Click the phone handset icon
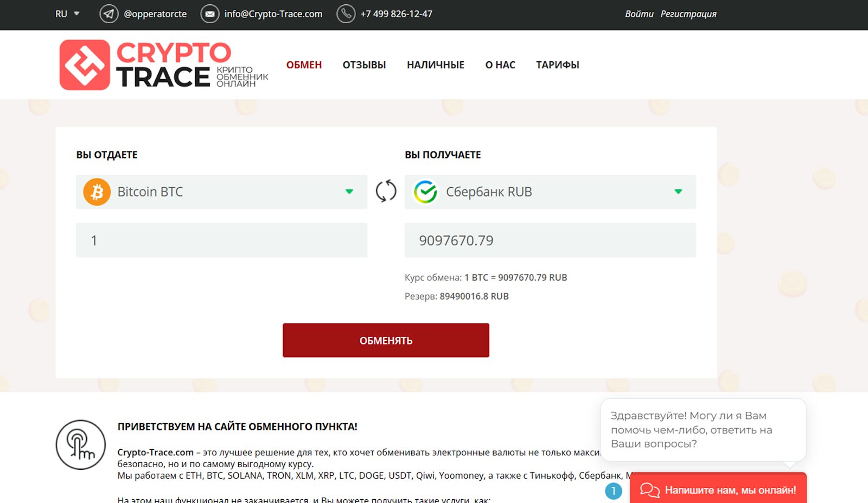This screenshot has height=503, width=868. point(346,14)
